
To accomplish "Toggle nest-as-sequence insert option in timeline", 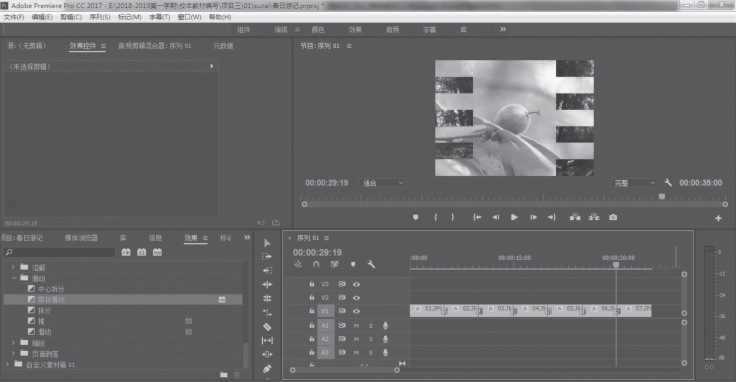I will [298, 264].
